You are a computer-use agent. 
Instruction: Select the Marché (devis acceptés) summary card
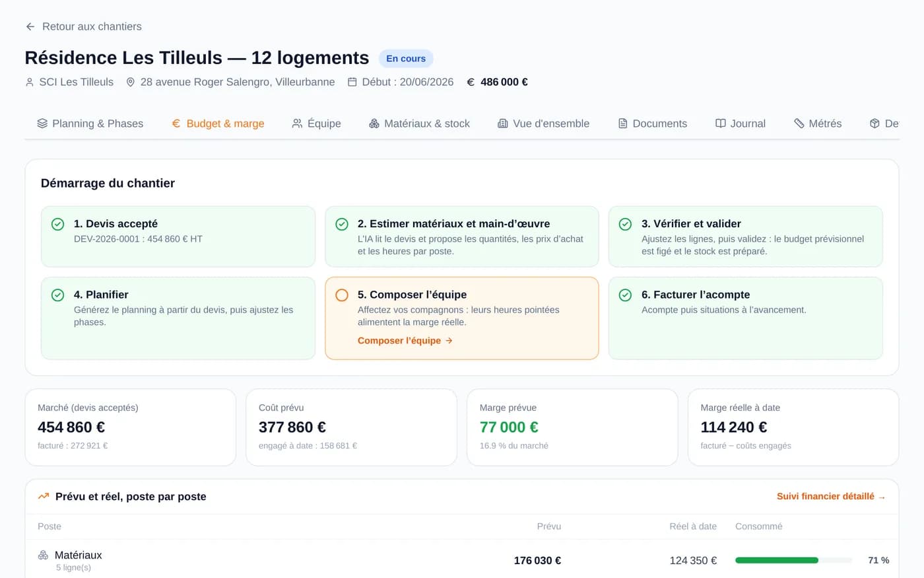pos(131,427)
